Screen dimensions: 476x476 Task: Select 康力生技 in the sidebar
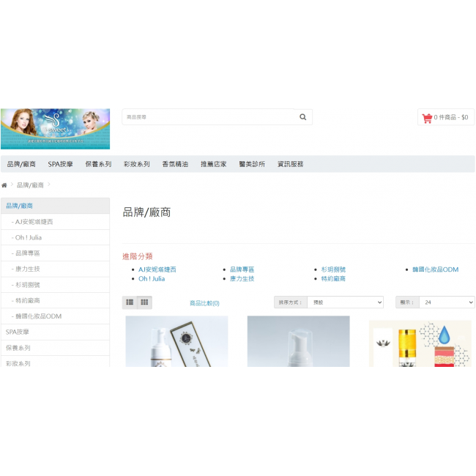(27, 269)
